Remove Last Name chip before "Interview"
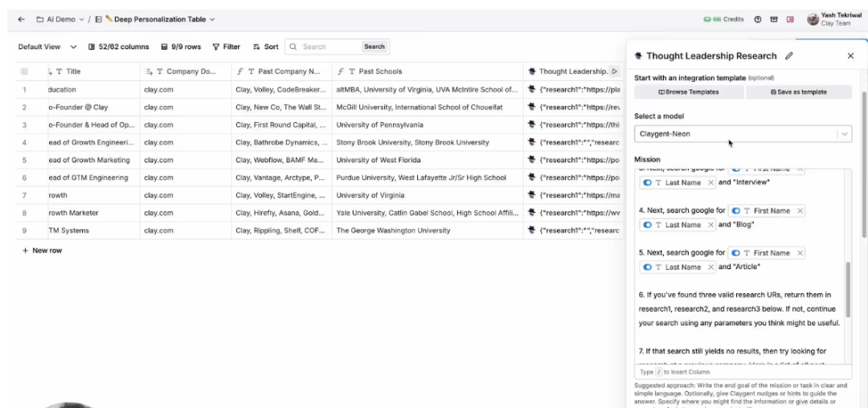Screen dimensions: 868x408 pos(710,182)
